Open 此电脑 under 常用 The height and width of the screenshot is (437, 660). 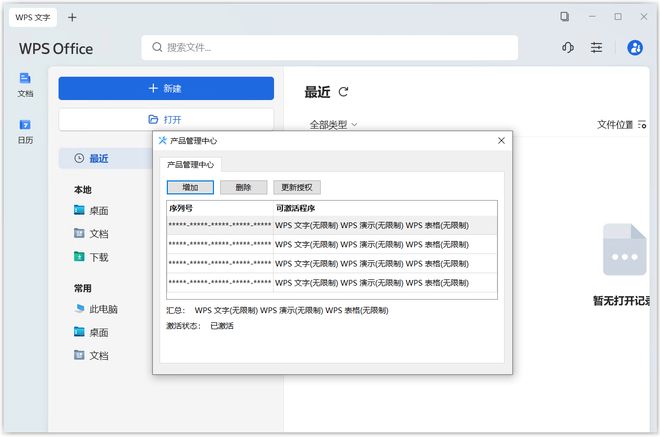96,309
